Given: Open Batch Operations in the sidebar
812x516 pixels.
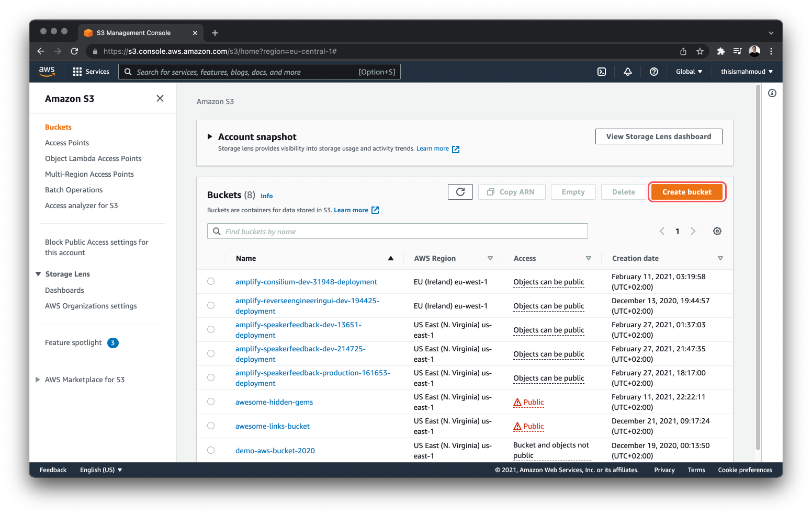Looking at the screenshot, I should coord(74,190).
